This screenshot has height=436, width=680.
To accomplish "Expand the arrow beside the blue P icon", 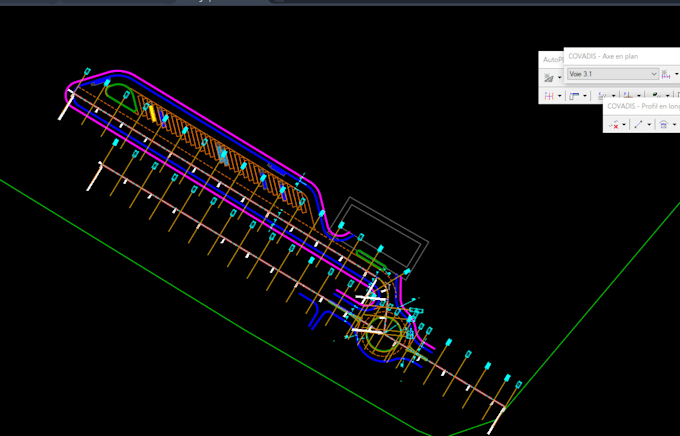I will click(639, 95).
